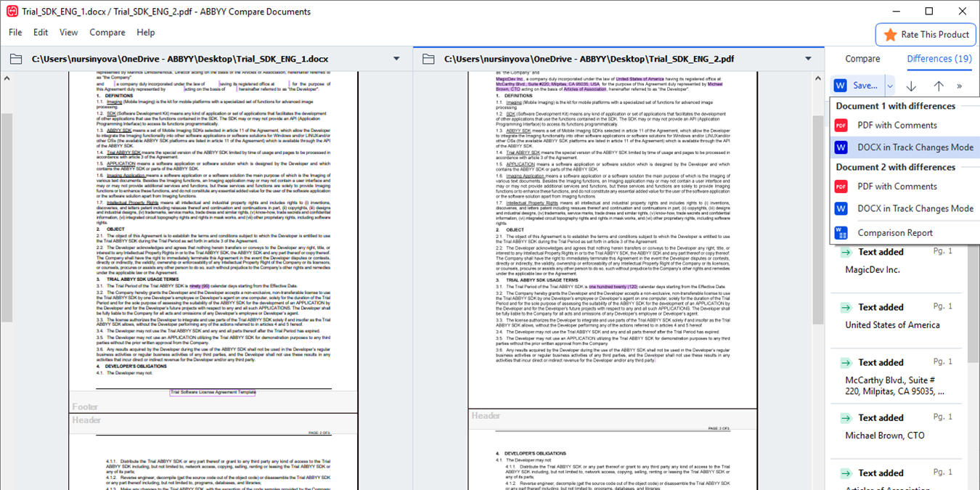Open the File menu

tap(15, 33)
